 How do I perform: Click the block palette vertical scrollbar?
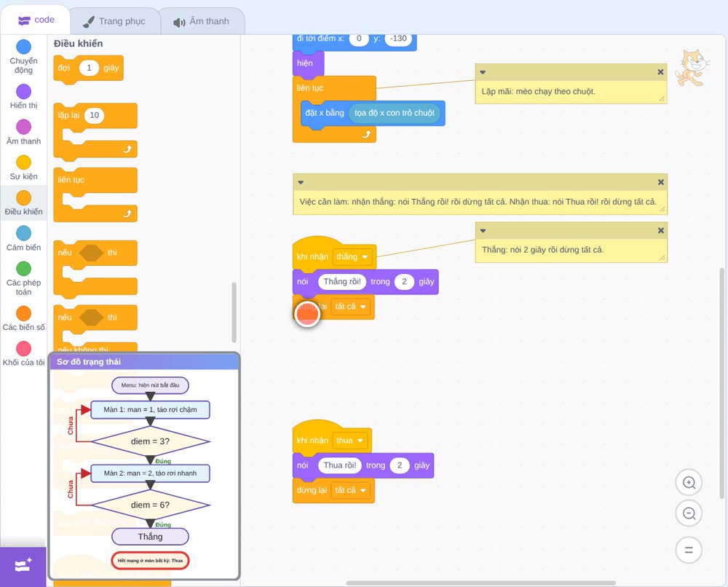click(234, 312)
